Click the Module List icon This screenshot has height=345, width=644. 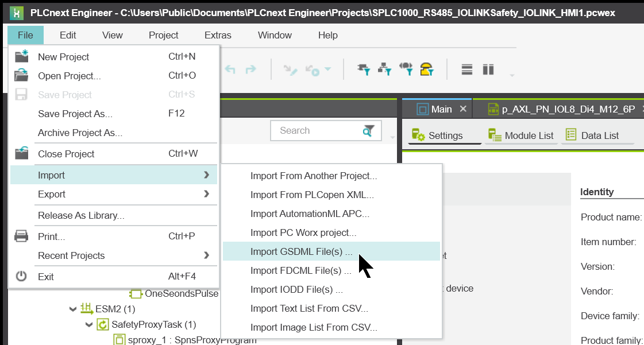click(495, 135)
